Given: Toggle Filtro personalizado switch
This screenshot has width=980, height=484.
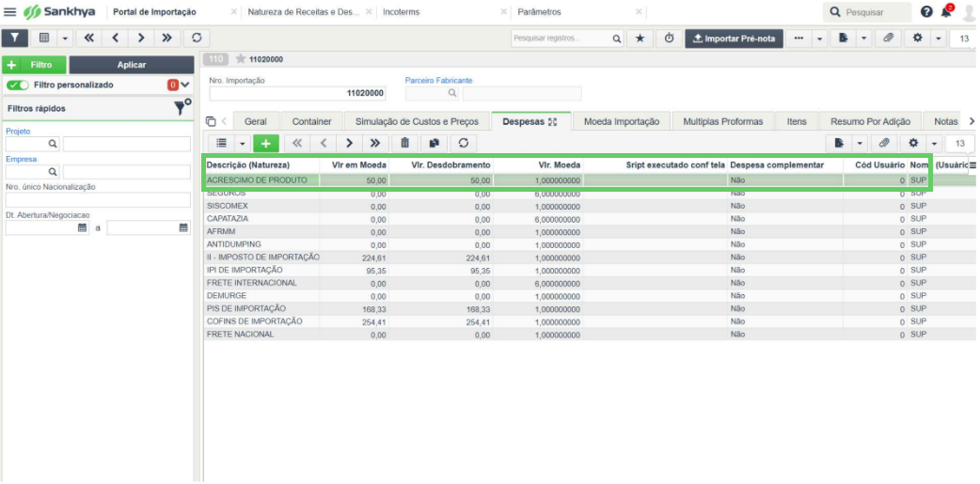Looking at the screenshot, I should click(x=18, y=85).
